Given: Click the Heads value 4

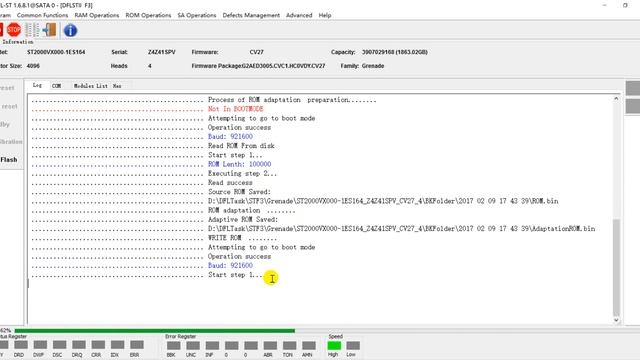Looking at the screenshot, I should [150, 66].
